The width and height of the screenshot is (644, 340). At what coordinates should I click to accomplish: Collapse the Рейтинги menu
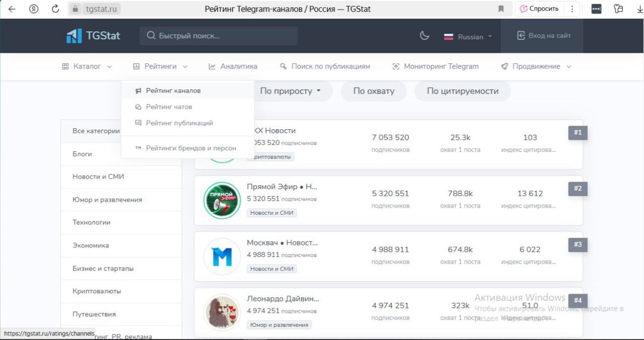pyautogui.click(x=160, y=66)
